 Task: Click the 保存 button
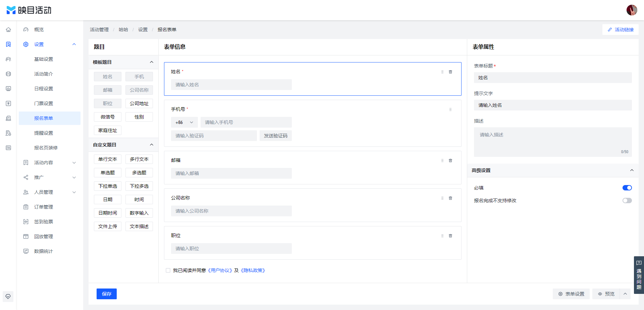coord(107,294)
